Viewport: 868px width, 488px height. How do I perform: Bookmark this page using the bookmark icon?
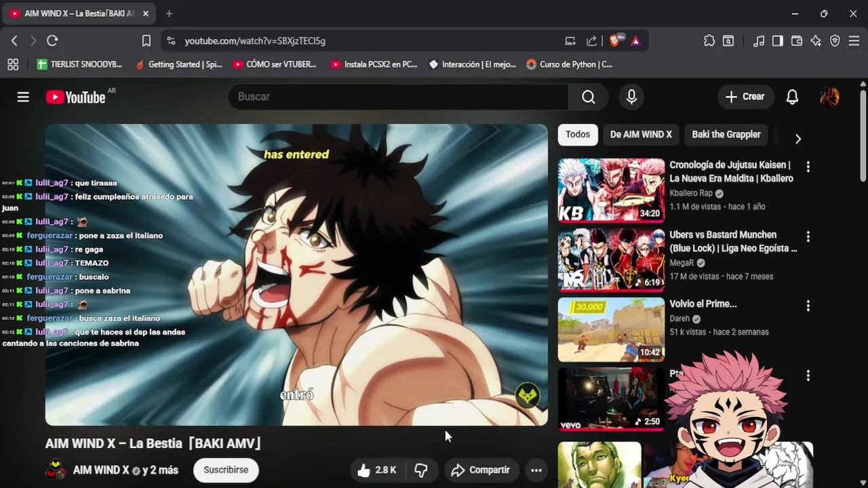tap(146, 41)
